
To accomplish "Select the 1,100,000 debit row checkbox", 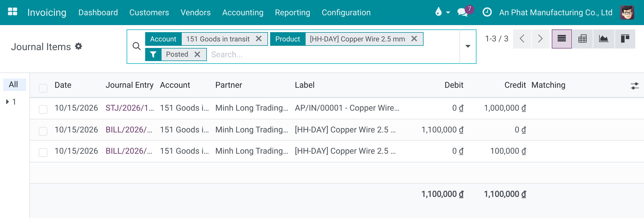I will point(43,131).
